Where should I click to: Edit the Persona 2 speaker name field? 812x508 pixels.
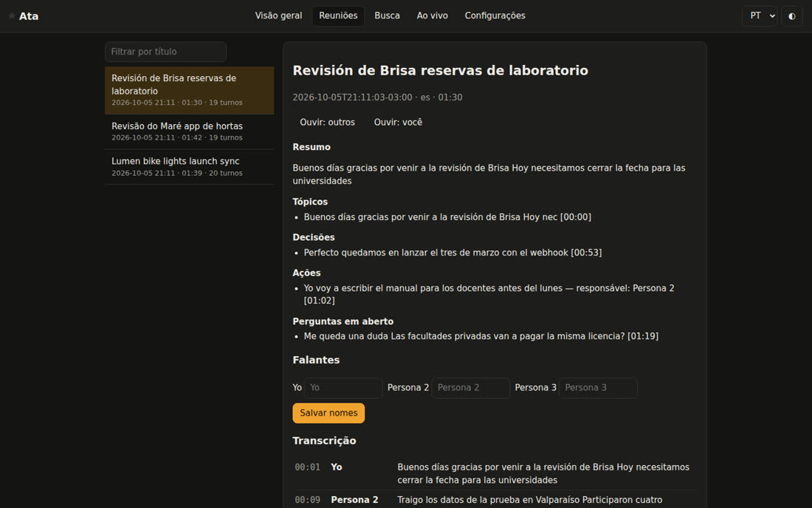[x=470, y=388]
